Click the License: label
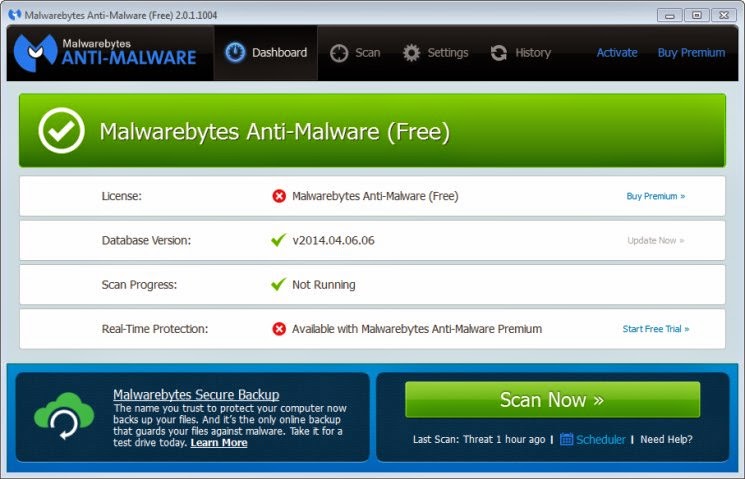The width and height of the screenshot is (745, 479). click(122, 196)
